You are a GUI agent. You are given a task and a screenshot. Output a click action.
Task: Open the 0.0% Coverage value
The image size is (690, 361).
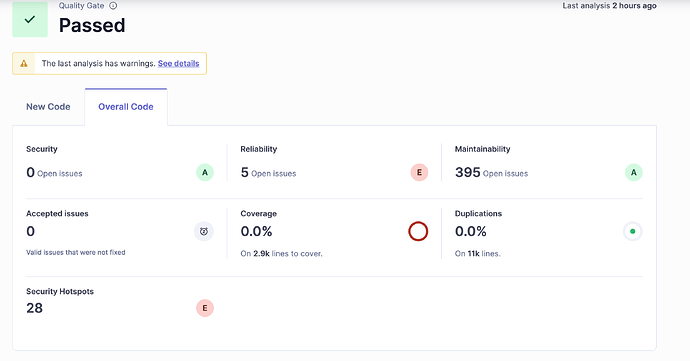pyautogui.click(x=257, y=232)
